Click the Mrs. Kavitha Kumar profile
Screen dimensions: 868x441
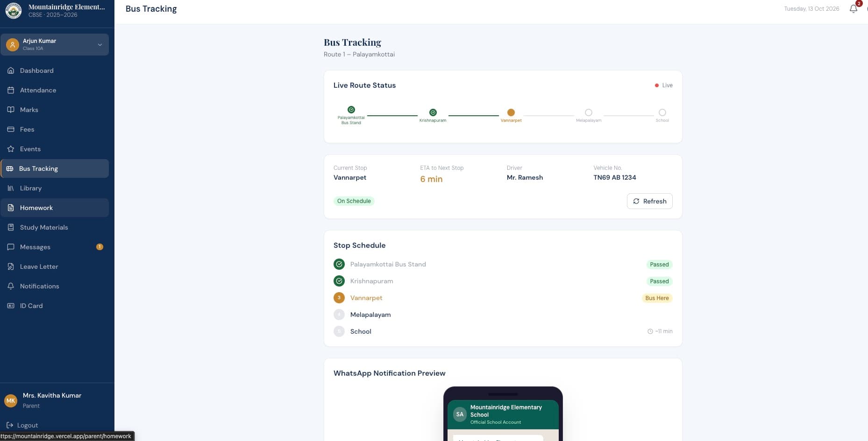(52, 400)
